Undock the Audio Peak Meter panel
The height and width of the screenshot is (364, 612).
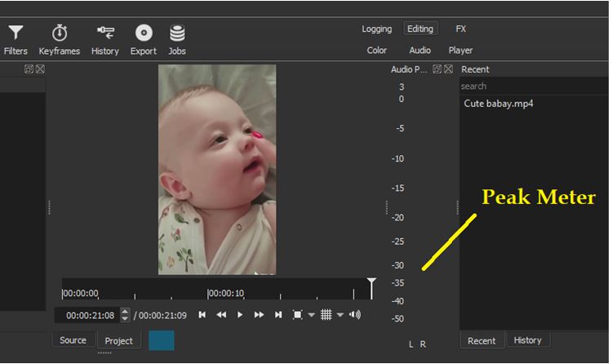tap(437, 69)
